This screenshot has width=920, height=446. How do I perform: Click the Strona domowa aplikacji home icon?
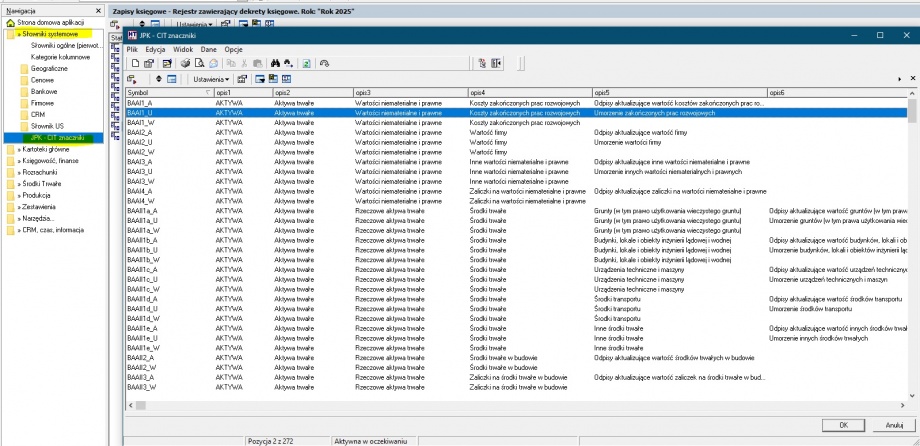click(x=11, y=21)
